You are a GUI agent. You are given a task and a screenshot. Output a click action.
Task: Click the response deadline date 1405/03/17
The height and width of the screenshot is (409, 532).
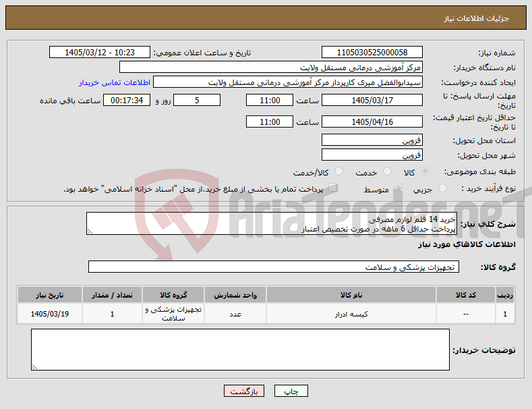pyautogui.click(x=372, y=100)
